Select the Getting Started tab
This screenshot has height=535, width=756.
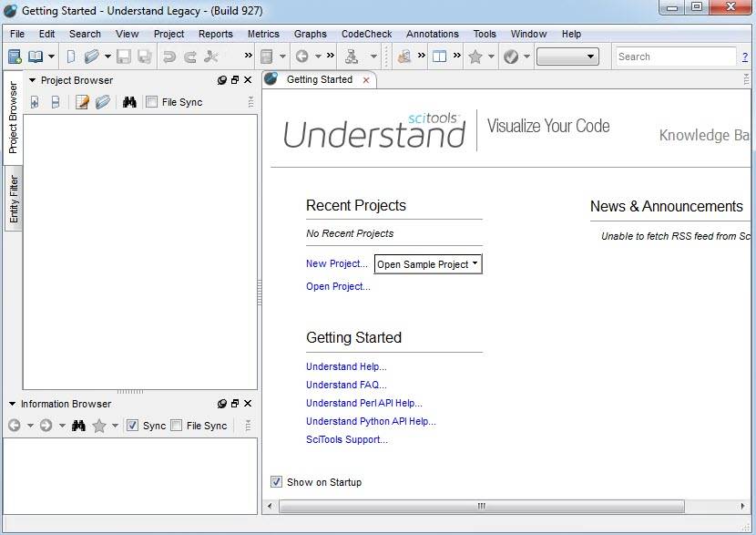click(x=319, y=79)
